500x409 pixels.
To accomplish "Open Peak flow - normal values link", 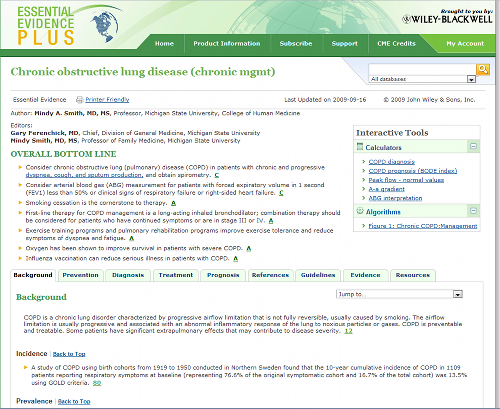I will pyautogui.click(x=406, y=180).
